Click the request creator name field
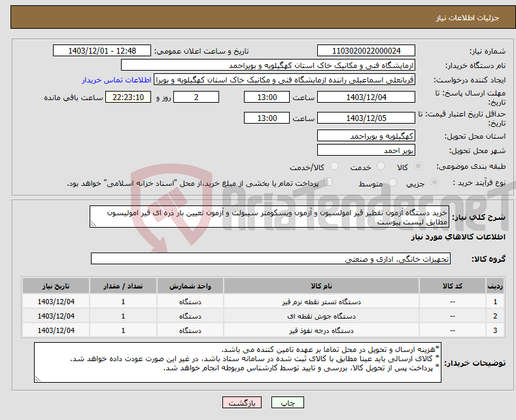The width and height of the screenshot is (516, 420). click(284, 80)
